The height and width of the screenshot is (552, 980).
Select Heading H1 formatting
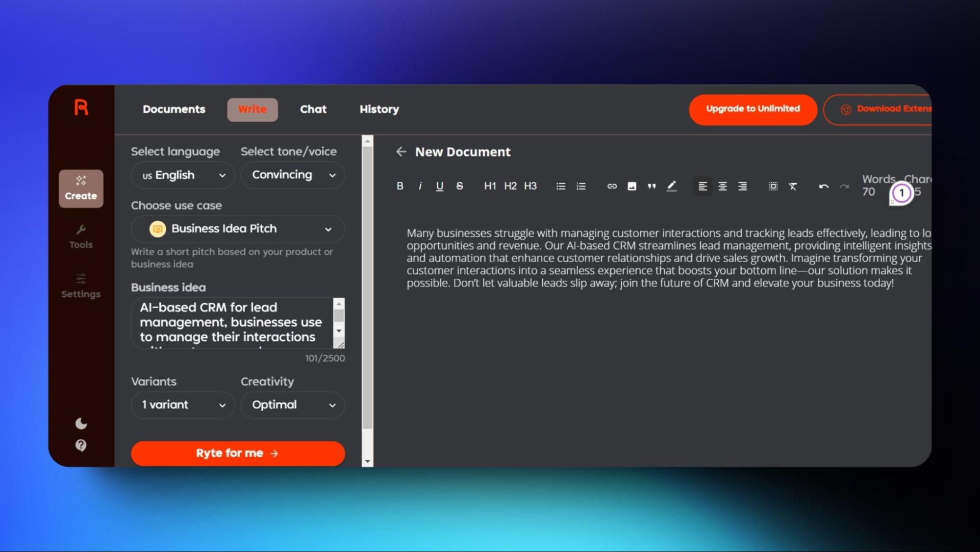click(489, 185)
